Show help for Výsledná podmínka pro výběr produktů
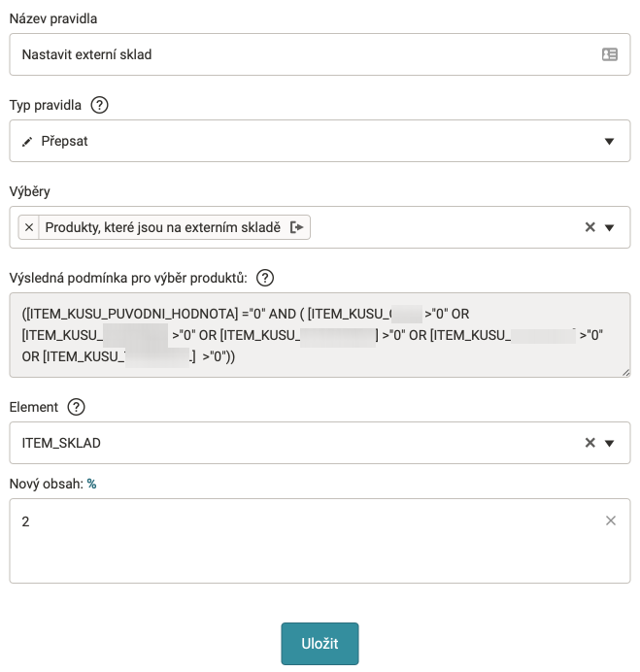This screenshot has width=640, height=672. click(x=265, y=278)
